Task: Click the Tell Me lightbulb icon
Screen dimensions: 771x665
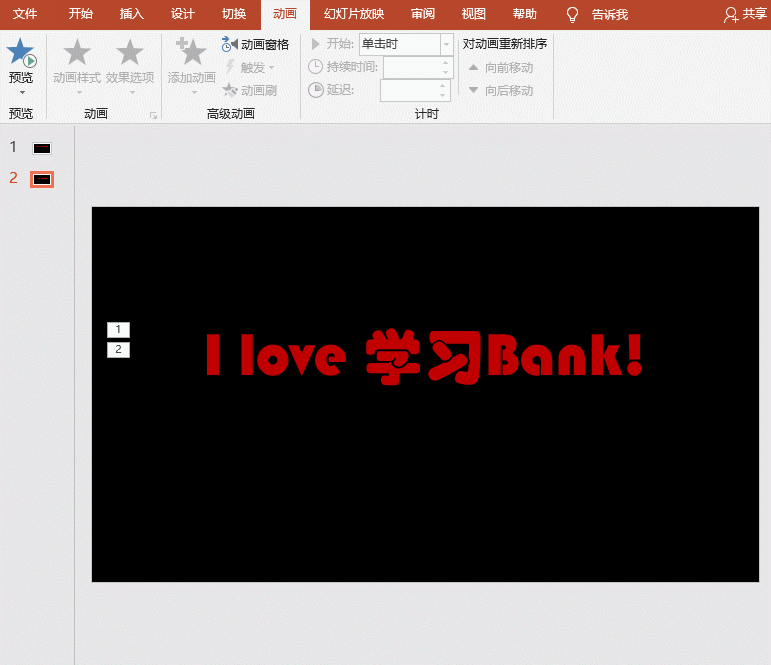Action: [572, 15]
